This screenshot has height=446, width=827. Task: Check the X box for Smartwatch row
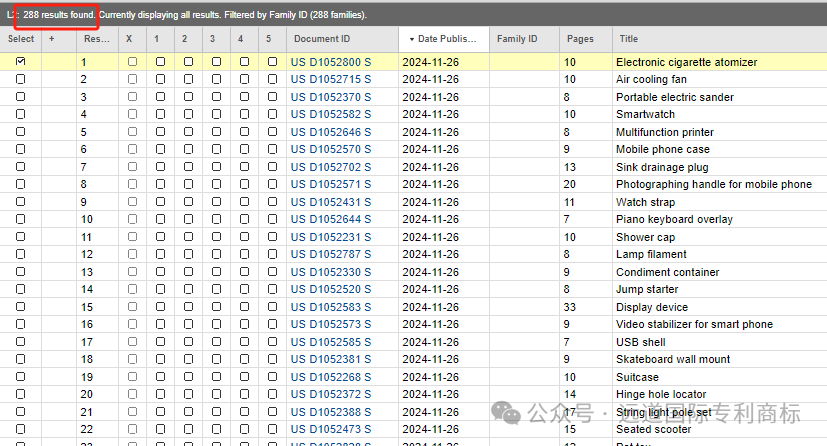tap(132, 114)
